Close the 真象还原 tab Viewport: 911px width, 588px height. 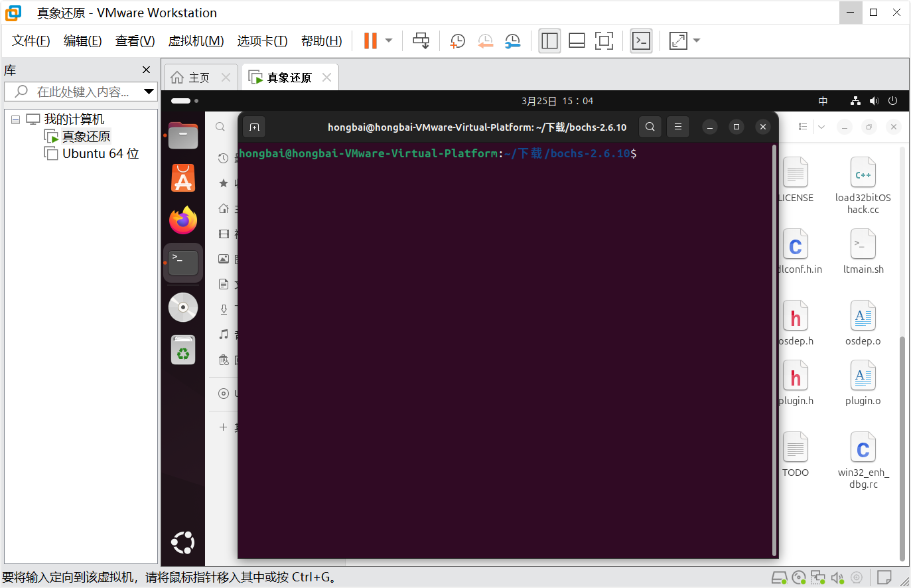tap(326, 78)
